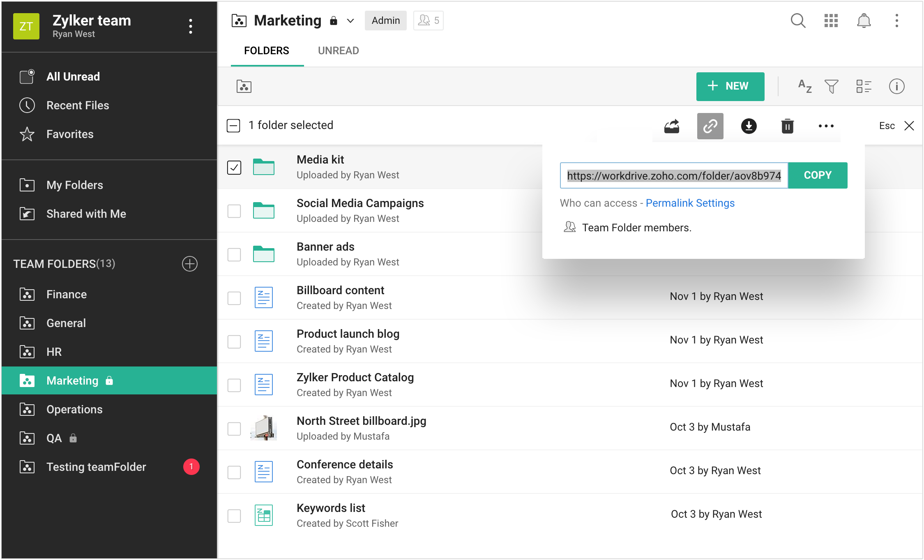Switch to the FOLDERS tab
The image size is (924, 560).
pyautogui.click(x=267, y=51)
